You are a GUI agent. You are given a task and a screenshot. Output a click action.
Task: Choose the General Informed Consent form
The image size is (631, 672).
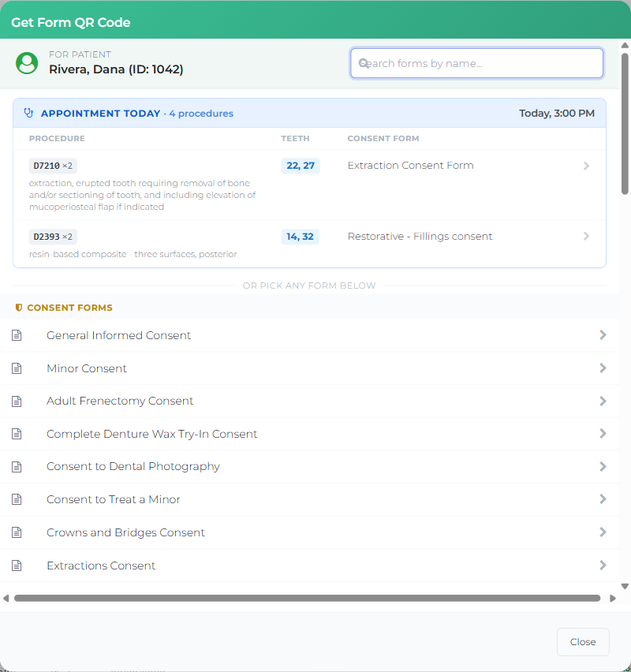coord(309,335)
